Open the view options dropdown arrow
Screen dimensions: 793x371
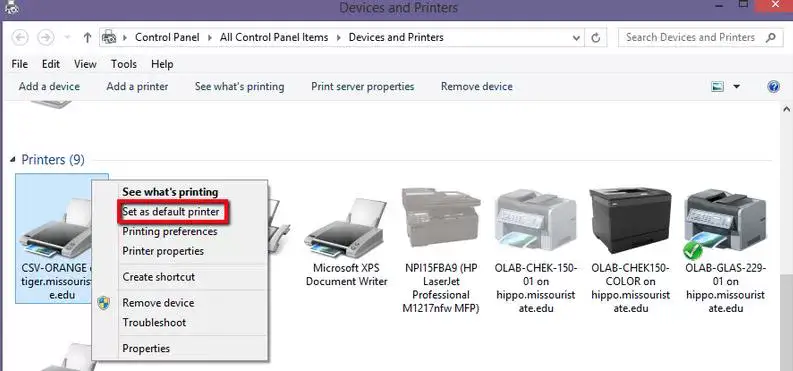pos(736,87)
